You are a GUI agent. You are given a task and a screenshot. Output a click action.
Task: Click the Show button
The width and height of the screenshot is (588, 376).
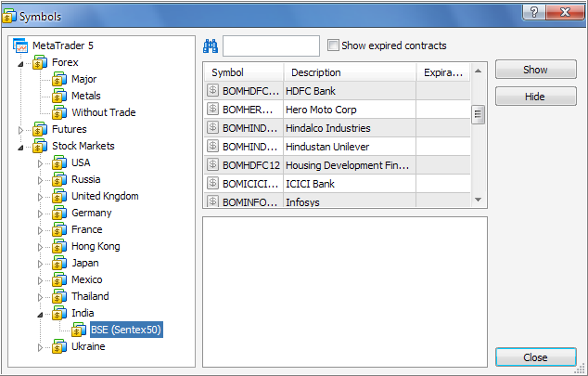(x=535, y=70)
